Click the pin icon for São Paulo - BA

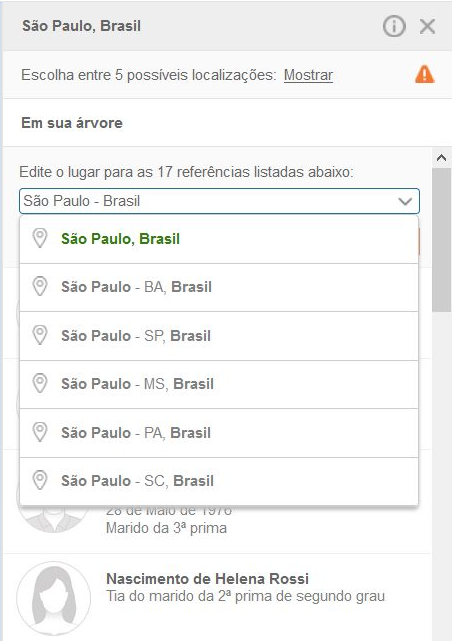[40, 286]
